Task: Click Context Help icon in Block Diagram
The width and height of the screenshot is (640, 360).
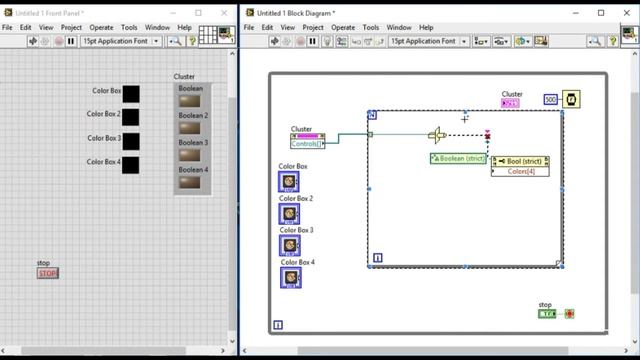Action: 613,41
